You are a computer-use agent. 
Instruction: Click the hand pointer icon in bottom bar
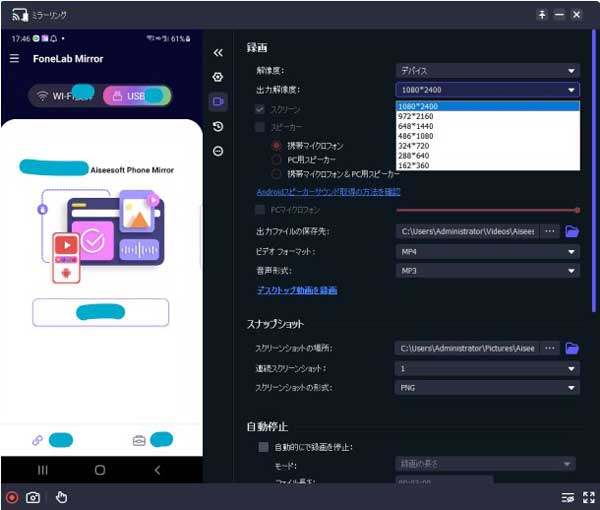pos(61,497)
